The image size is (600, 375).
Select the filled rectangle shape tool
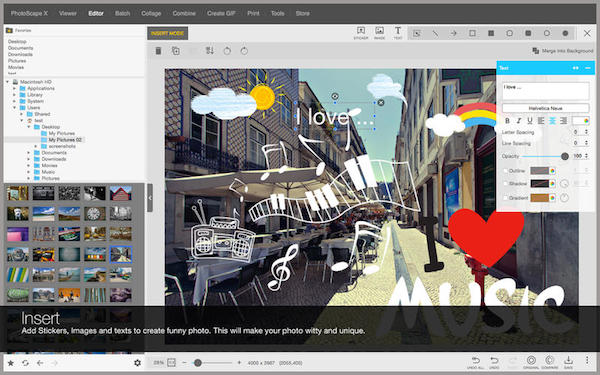[491, 33]
